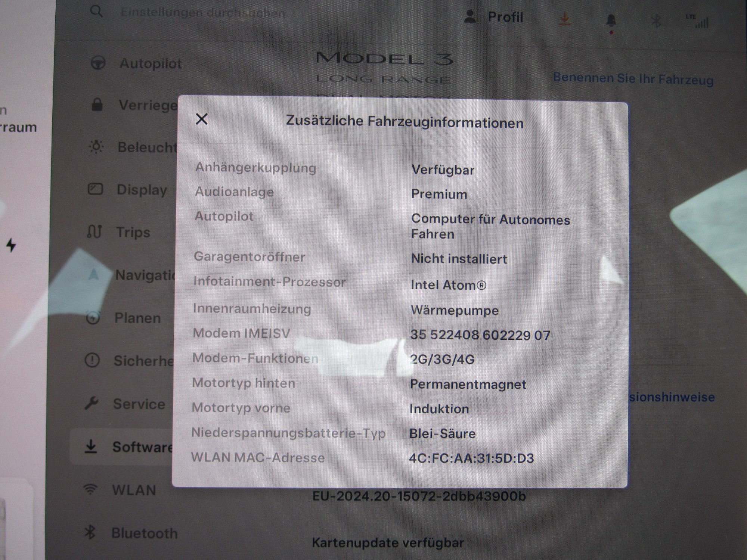Click the Service wrench icon

pos(92,403)
